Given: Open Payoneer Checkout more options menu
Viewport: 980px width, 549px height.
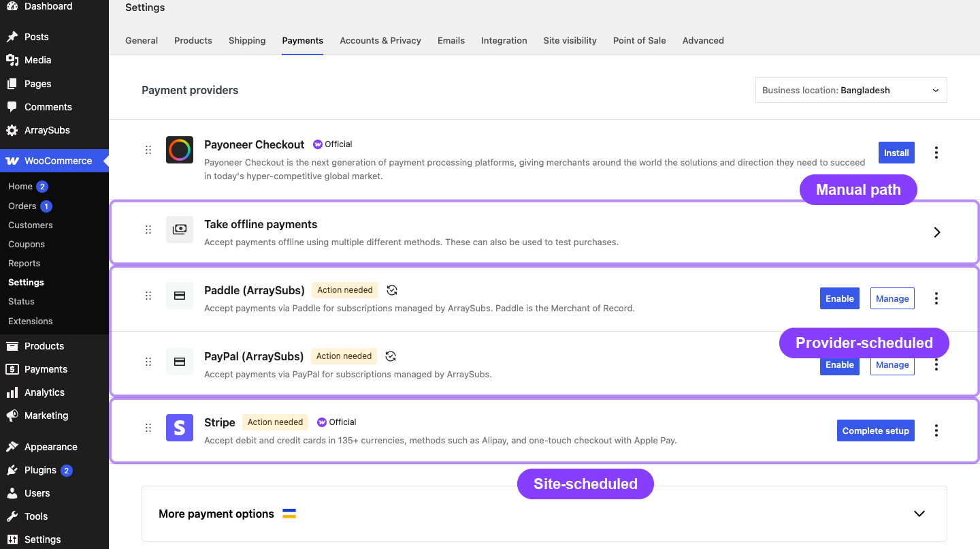Looking at the screenshot, I should 936,153.
